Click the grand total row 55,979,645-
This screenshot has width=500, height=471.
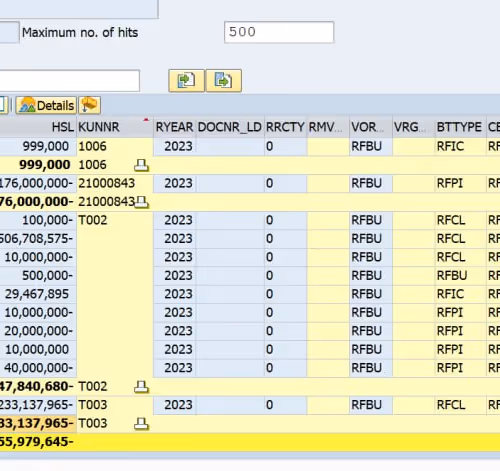pos(250,442)
